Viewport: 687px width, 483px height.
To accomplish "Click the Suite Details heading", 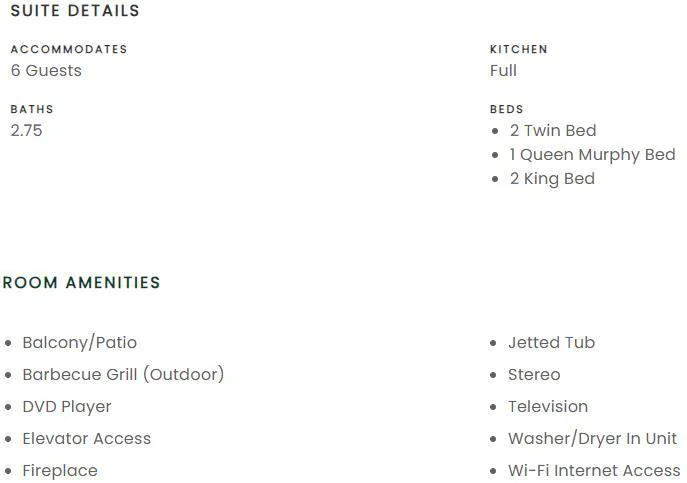I will pos(75,11).
